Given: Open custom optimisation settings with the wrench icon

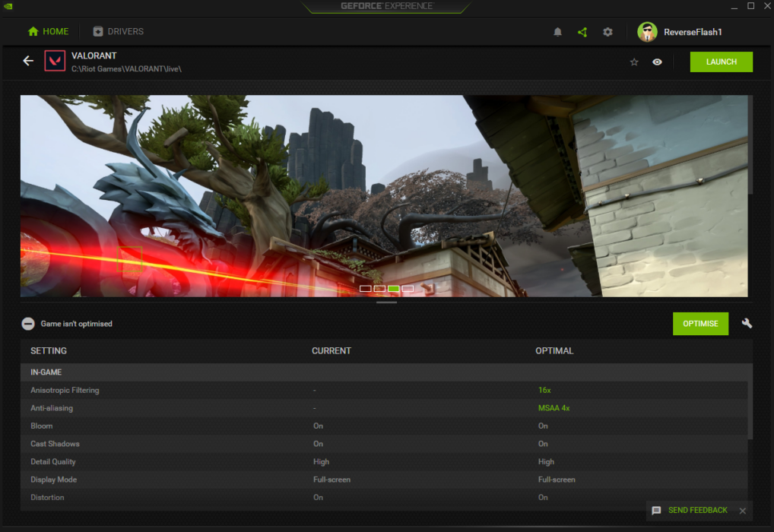Looking at the screenshot, I should pos(747,323).
